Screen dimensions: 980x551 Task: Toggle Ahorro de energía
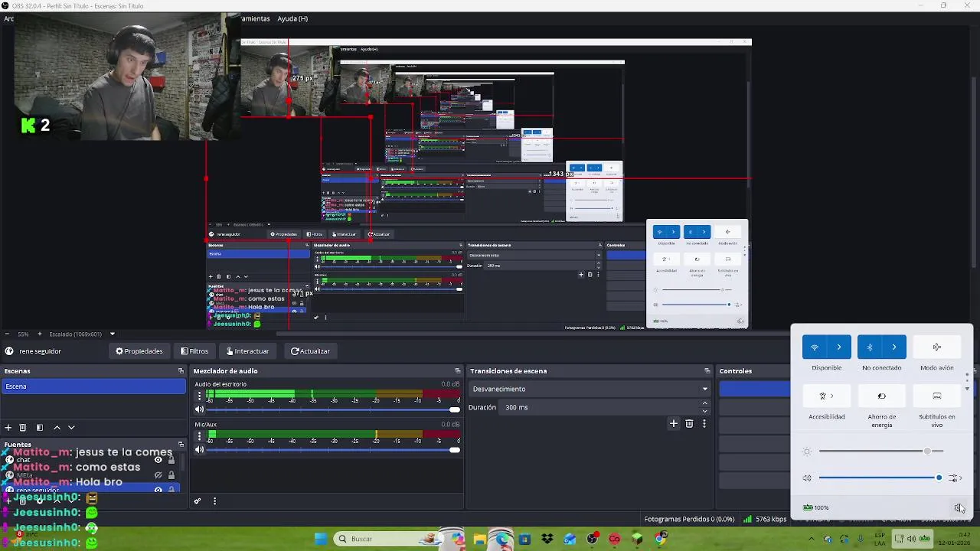point(882,396)
